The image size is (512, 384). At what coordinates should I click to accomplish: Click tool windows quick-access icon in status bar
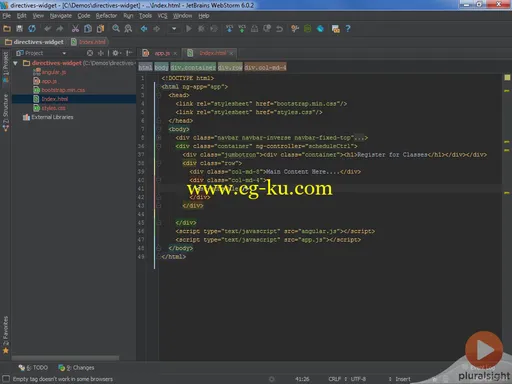[x=6, y=379]
